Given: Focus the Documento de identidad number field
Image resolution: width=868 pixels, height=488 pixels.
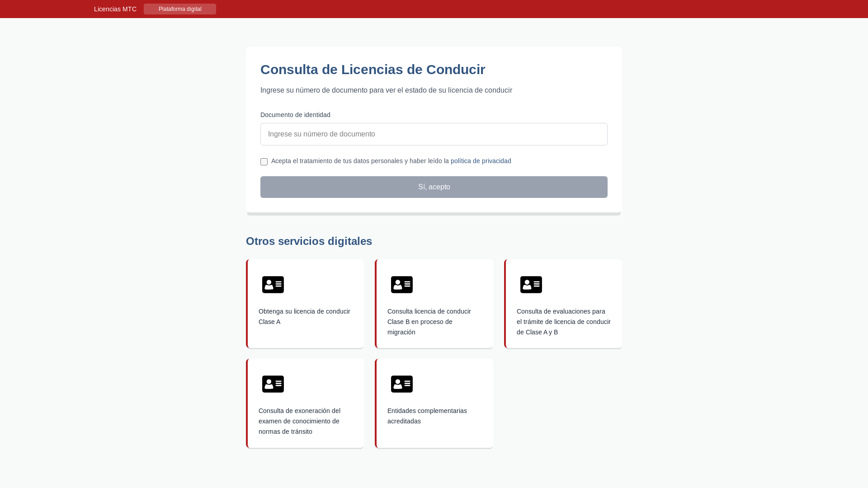Looking at the screenshot, I should [434, 134].
